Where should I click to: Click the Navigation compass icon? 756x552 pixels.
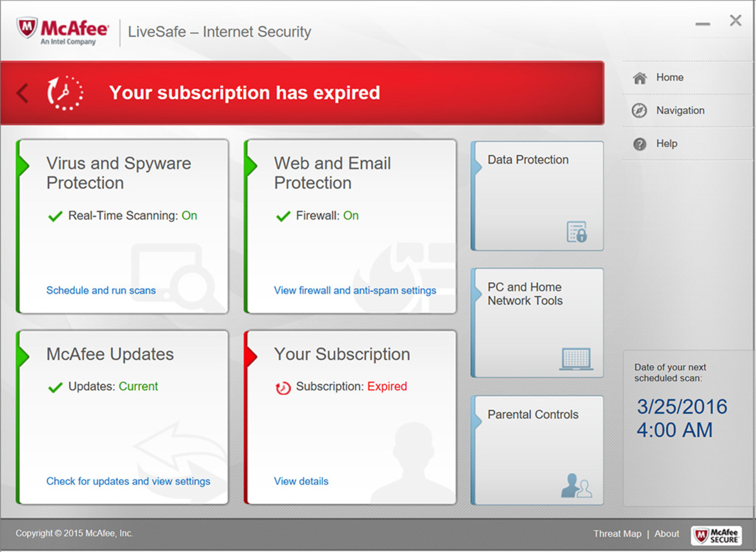point(640,111)
